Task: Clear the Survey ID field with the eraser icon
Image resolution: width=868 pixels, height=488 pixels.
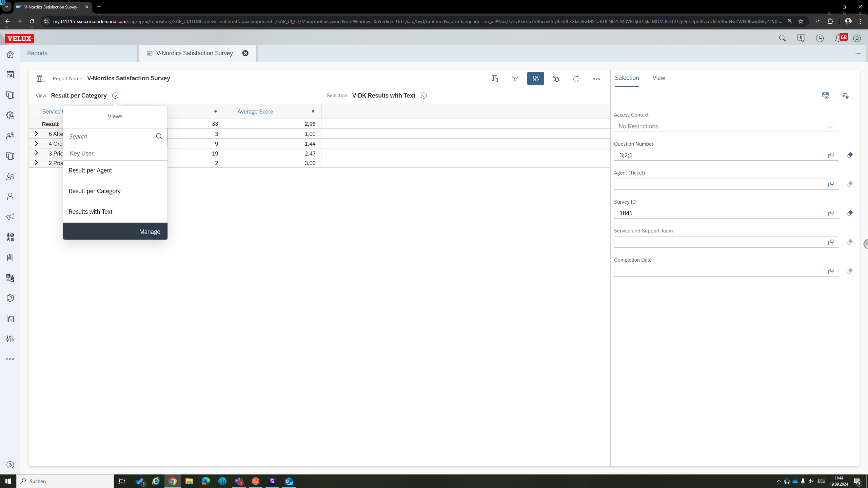Action: click(x=849, y=213)
